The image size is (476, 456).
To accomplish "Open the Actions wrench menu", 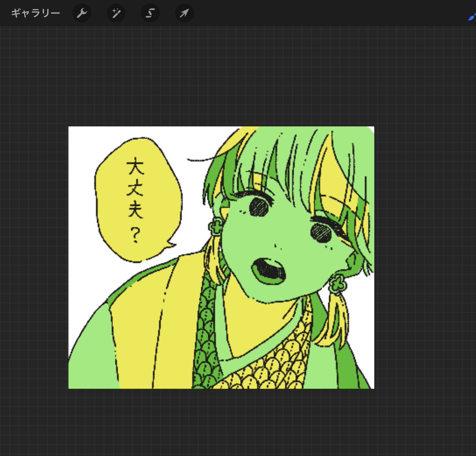I will pyautogui.click(x=82, y=13).
